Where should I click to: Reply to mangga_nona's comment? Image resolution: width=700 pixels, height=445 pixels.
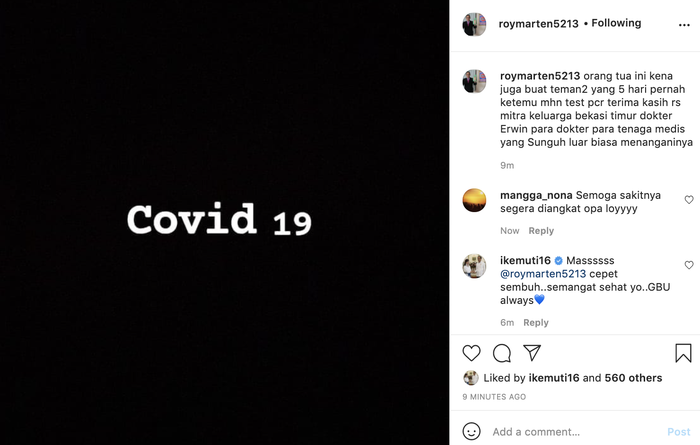pyautogui.click(x=541, y=231)
